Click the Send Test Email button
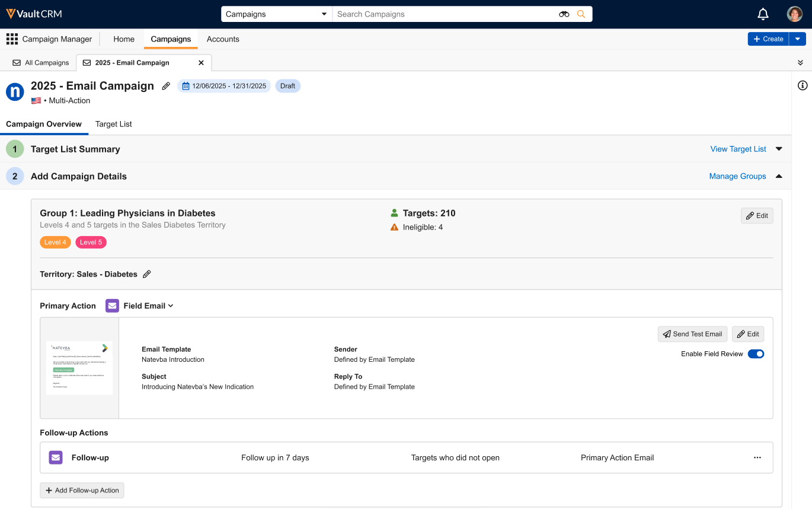This screenshot has height=509, width=812. [x=692, y=334]
